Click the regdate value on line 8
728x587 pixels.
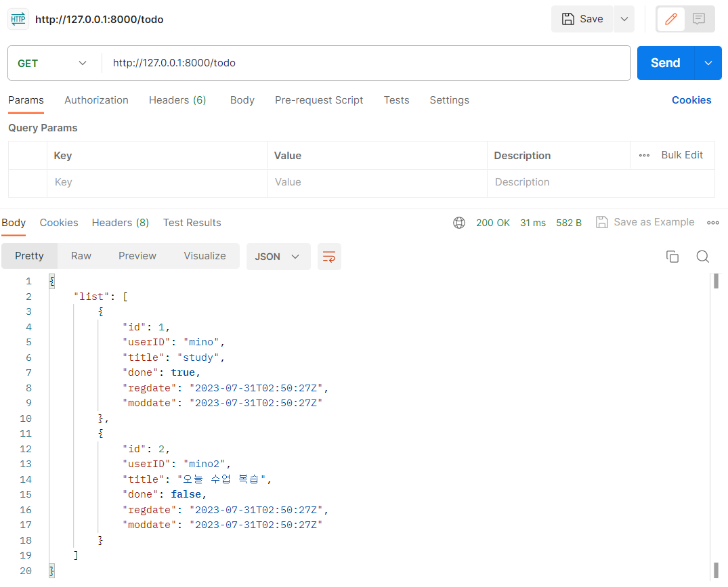click(x=256, y=388)
